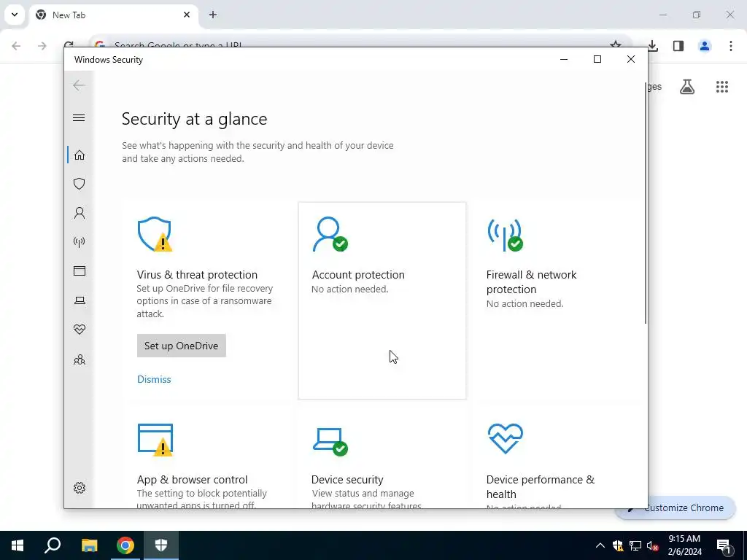The image size is (747, 560).
Task: Maximize the Windows Security window
Action: tap(597, 59)
